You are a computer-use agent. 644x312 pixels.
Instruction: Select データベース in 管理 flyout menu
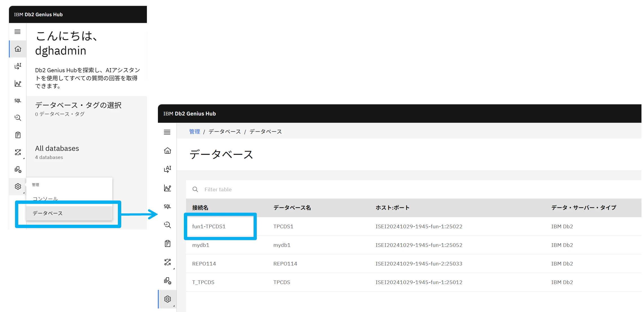point(69,213)
